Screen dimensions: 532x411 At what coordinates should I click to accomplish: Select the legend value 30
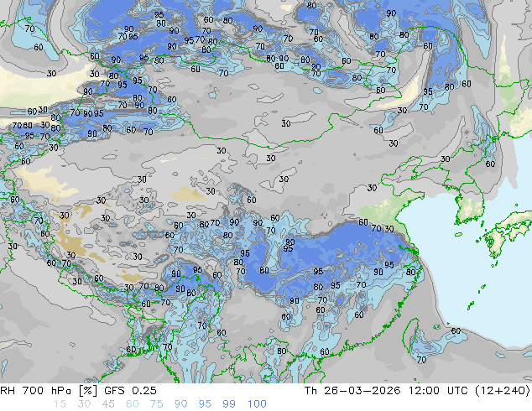click(x=84, y=404)
